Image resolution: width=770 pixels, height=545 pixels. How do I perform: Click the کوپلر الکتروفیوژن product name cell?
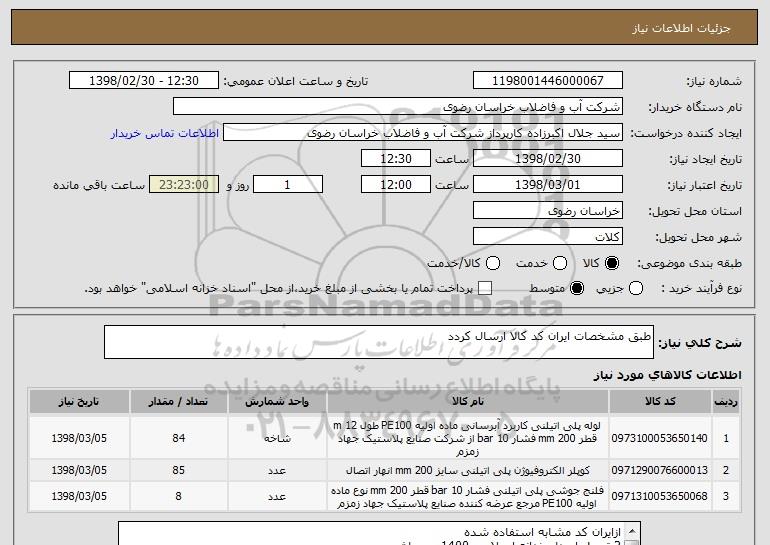pos(468,470)
